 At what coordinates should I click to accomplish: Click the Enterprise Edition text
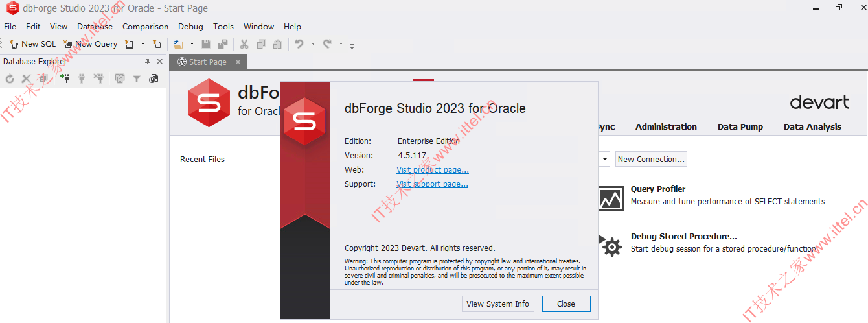tap(428, 141)
